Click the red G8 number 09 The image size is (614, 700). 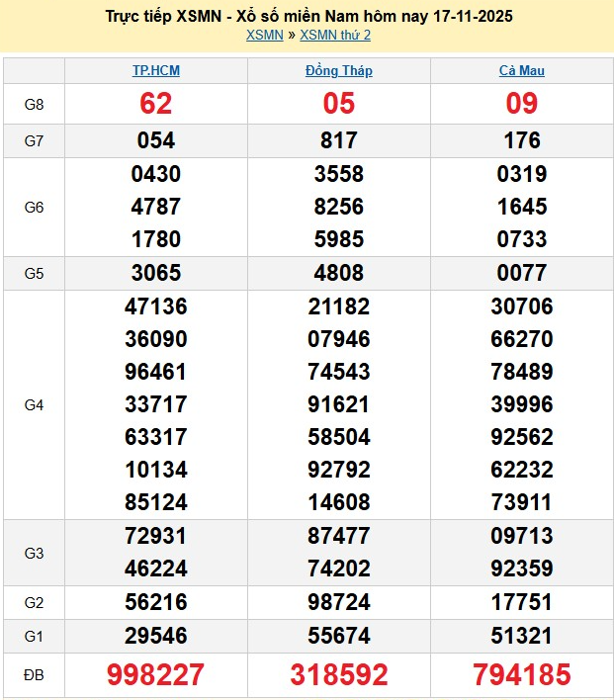(521, 104)
